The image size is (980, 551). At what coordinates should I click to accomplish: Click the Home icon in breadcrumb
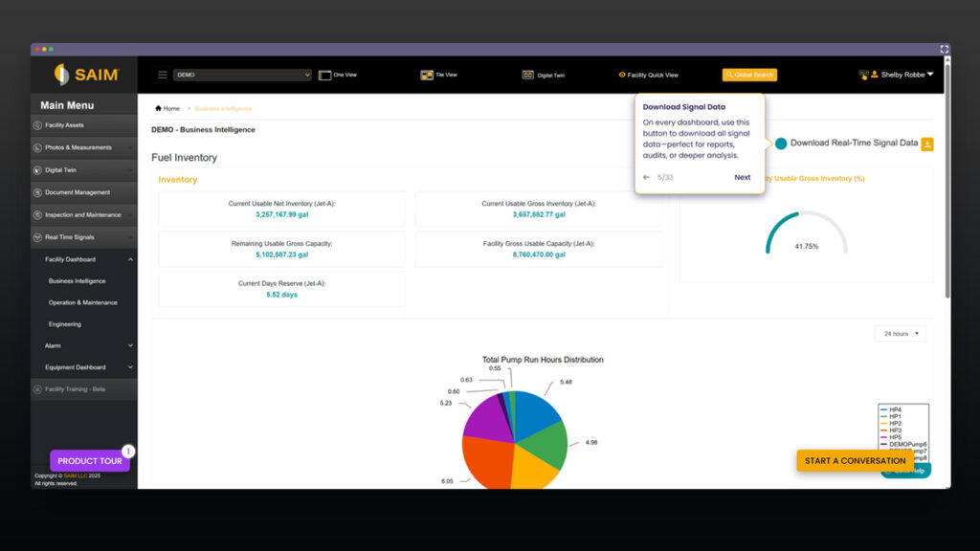(x=158, y=108)
